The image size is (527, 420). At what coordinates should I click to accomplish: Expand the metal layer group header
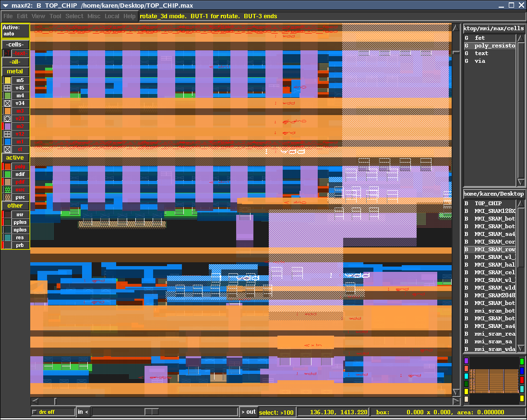(x=15, y=71)
